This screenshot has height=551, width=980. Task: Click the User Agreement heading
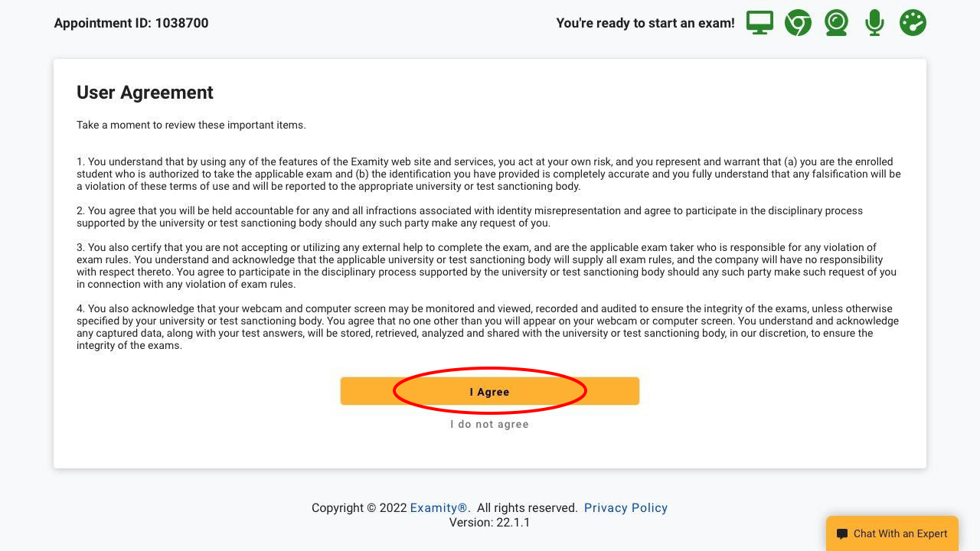pyautogui.click(x=145, y=93)
